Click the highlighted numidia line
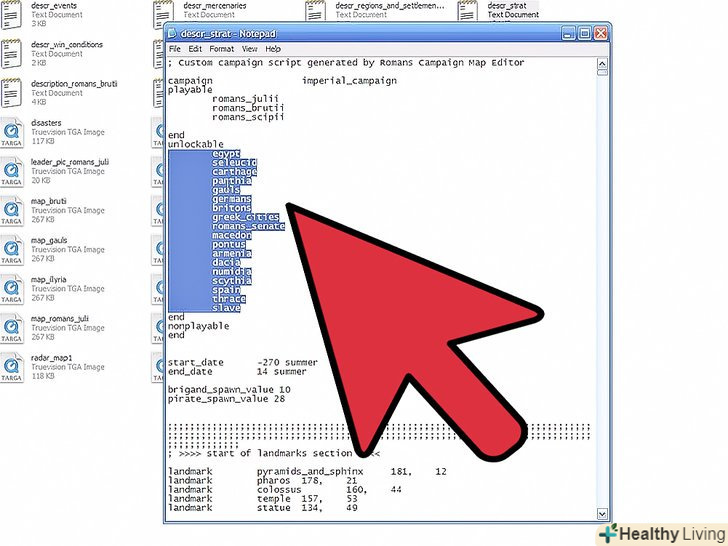The image size is (728, 546). [x=231, y=272]
